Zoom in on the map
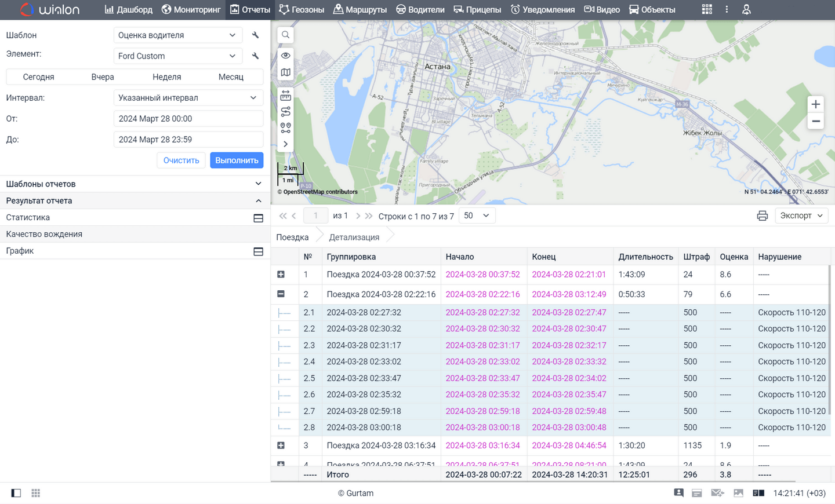 (815, 104)
